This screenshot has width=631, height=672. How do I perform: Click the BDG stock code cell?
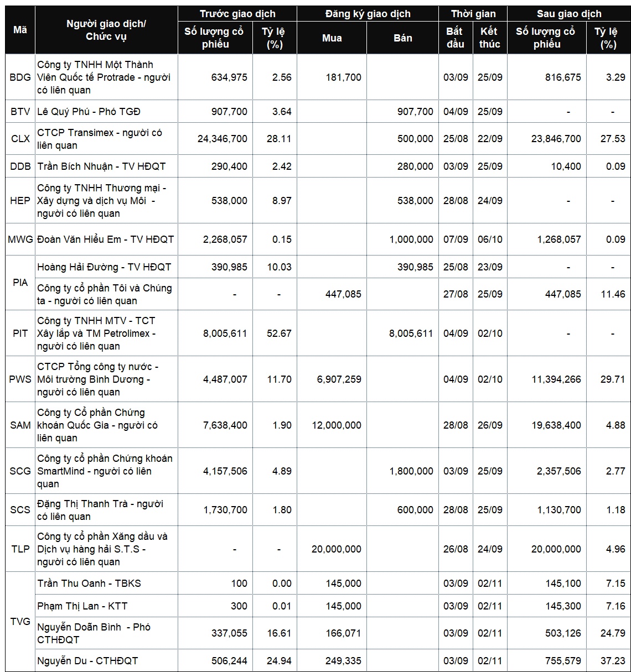point(20,77)
